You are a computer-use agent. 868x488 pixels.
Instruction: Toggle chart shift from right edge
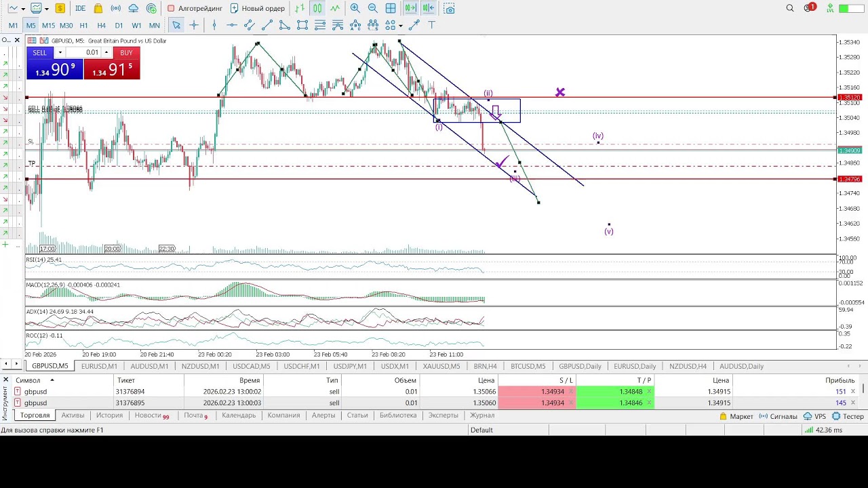click(x=428, y=8)
